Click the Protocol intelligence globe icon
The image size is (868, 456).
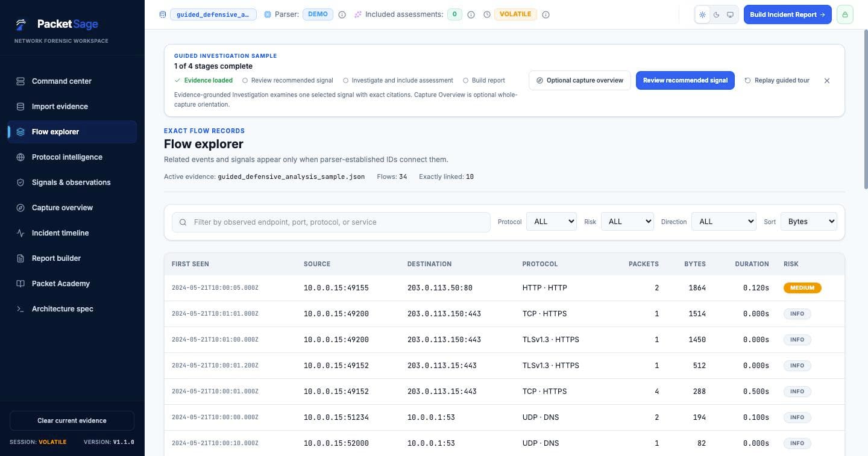pyautogui.click(x=20, y=157)
